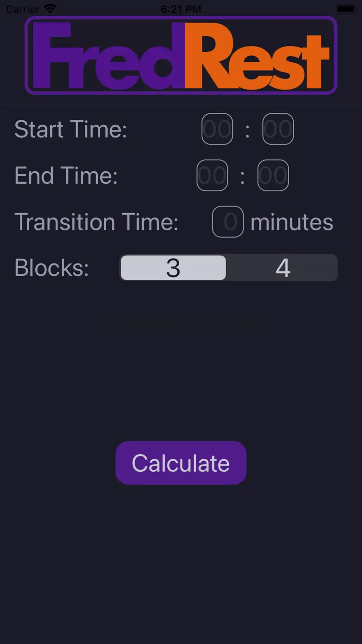Select 3 in the Blocks segmented control
This screenshot has width=362, height=644.
(x=173, y=268)
